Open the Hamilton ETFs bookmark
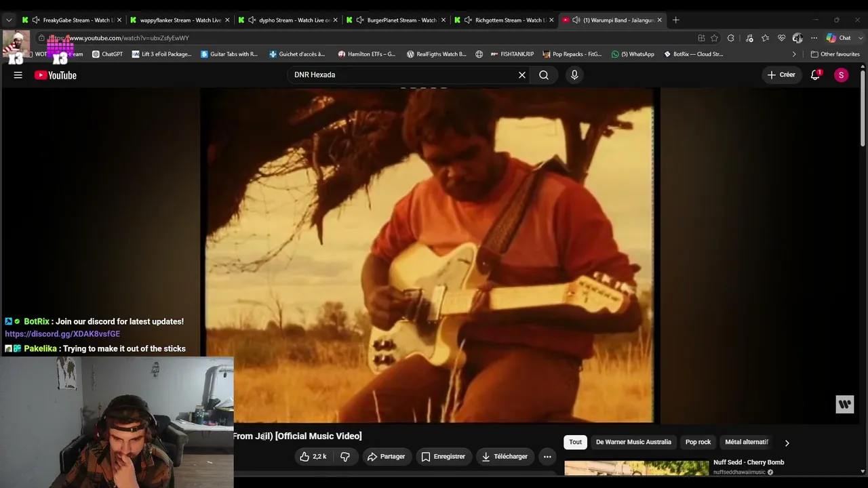The width and height of the screenshot is (868, 488). coord(367,54)
